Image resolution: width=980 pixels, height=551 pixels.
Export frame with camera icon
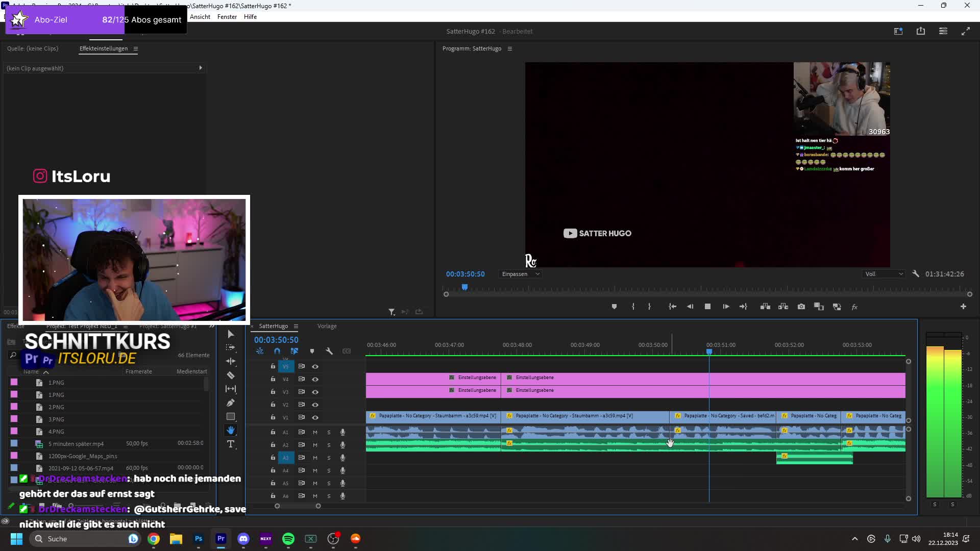[x=801, y=307]
